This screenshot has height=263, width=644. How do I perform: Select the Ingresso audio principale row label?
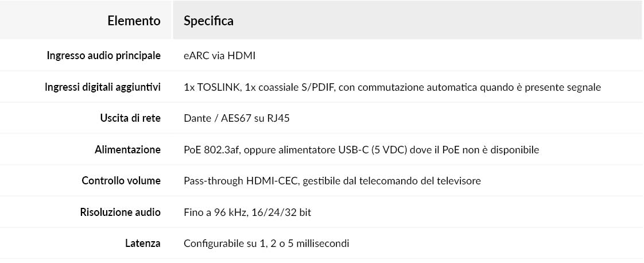tap(103, 56)
